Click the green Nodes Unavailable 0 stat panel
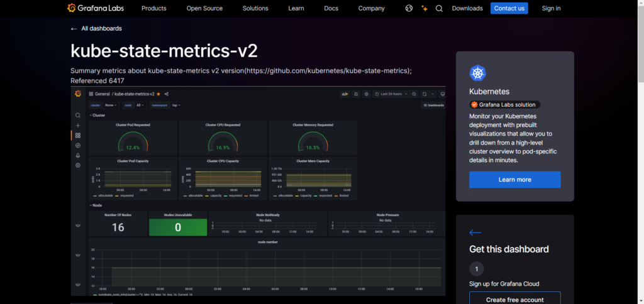The image size is (644, 304). (x=178, y=227)
